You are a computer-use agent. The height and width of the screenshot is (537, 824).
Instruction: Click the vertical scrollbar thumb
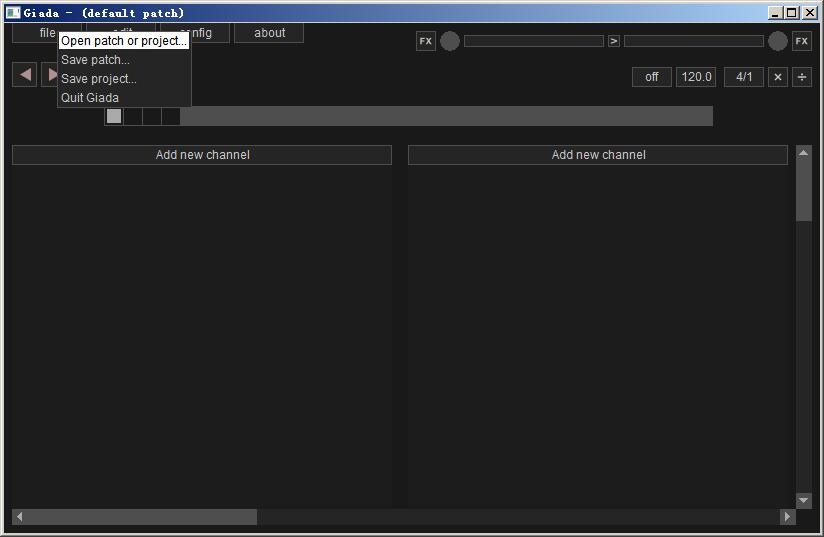(804, 191)
